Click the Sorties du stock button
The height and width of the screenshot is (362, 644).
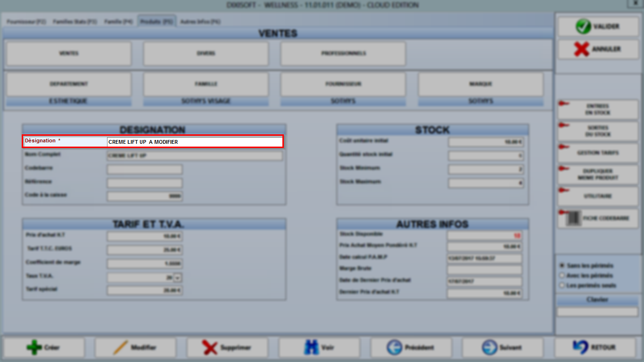pyautogui.click(x=598, y=131)
